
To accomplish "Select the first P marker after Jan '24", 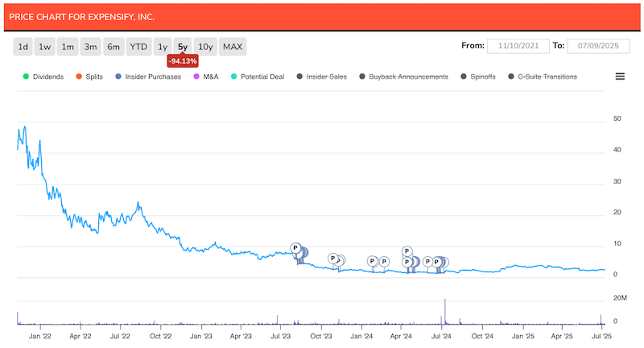I will point(372,261).
